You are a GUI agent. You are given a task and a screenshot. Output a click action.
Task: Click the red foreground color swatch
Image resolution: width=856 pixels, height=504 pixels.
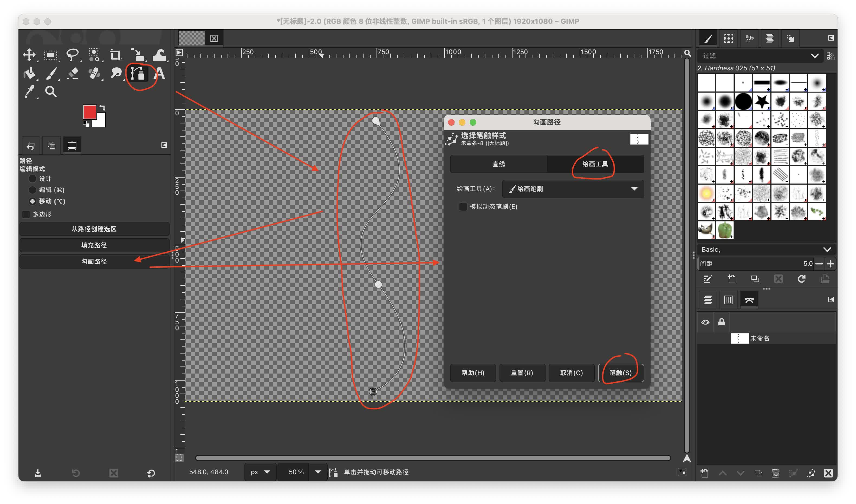tap(89, 112)
